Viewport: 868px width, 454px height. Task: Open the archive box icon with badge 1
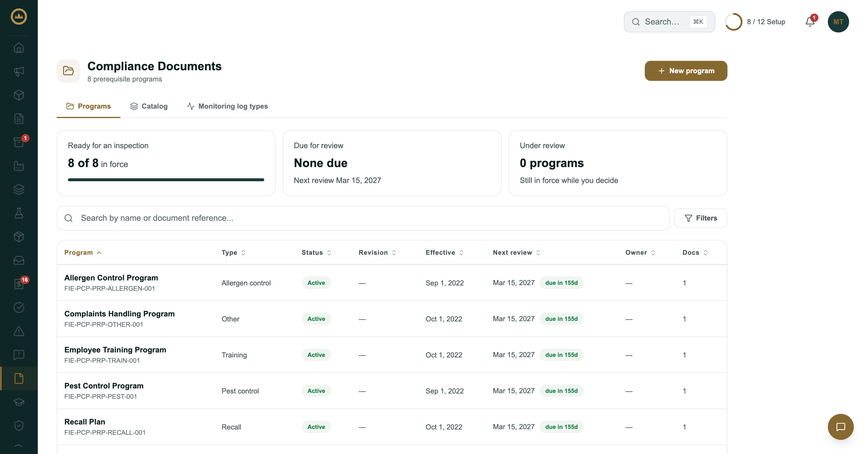pos(19,142)
